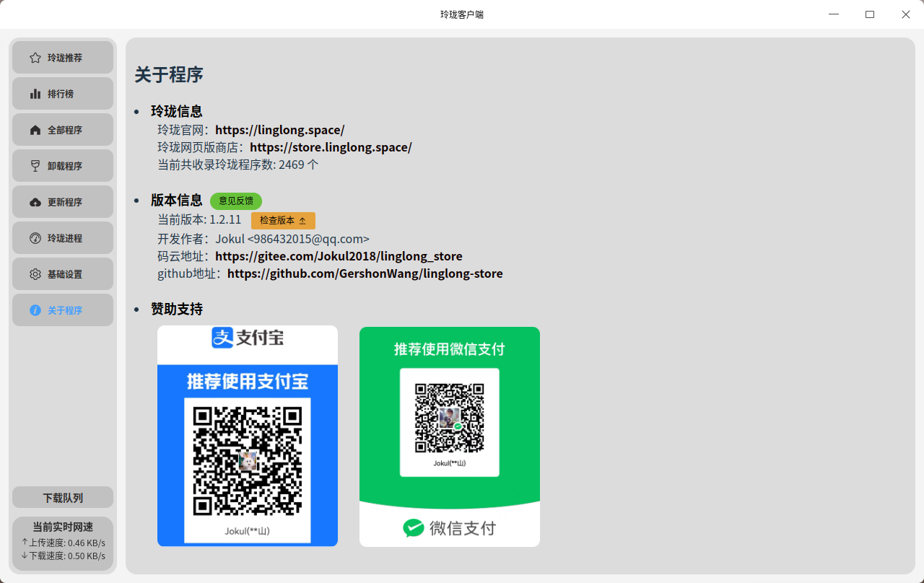This screenshot has height=583, width=924.
Task: Open the gitee.com repository link
Action: pyautogui.click(x=339, y=256)
